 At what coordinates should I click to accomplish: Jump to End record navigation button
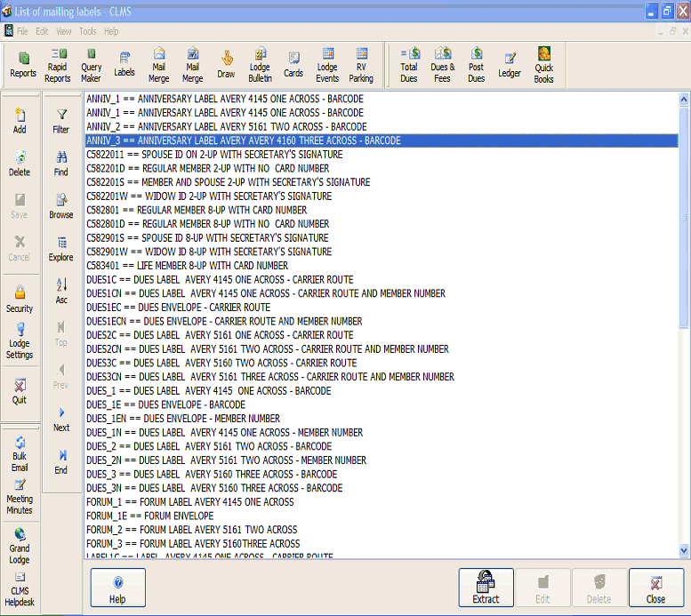(x=60, y=461)
